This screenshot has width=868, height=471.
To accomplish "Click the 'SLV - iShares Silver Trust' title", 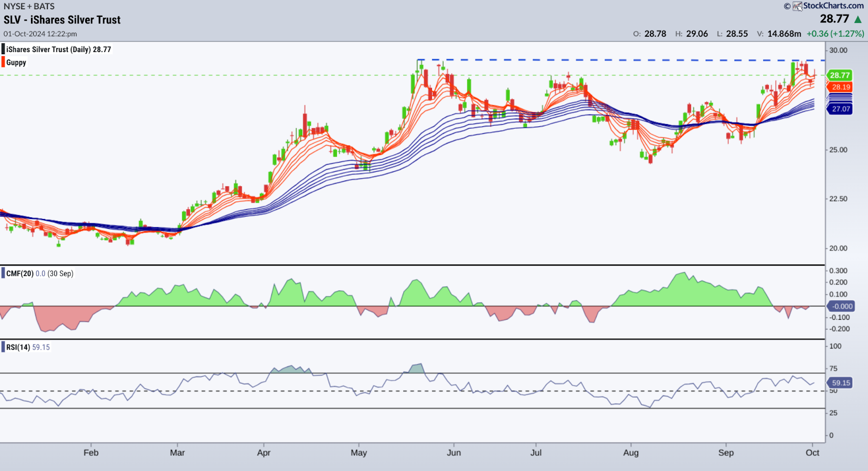I will (x=62, y=20).
